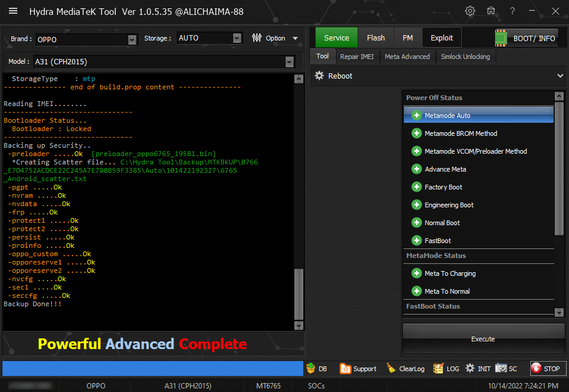This screenshot has width=569, height=392.
Task: Open the Model dropdown arrow
Action: (x=289, y=62)
